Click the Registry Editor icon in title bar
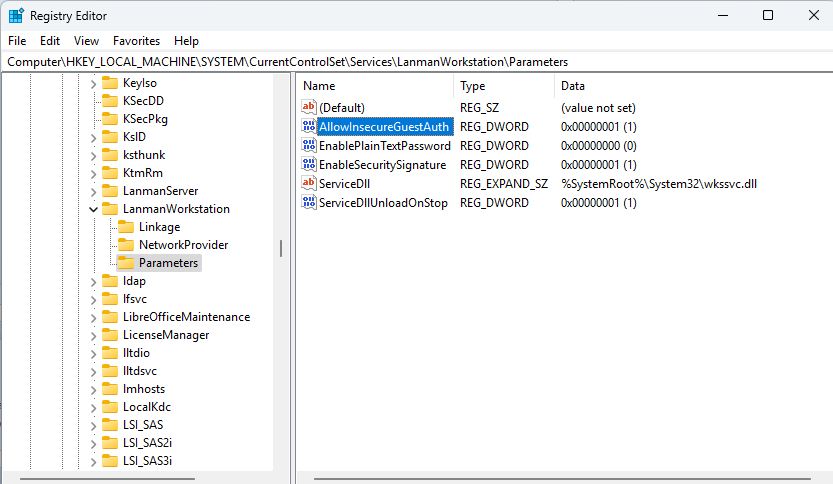Screen dimensions: 833x484 [16, 16]
